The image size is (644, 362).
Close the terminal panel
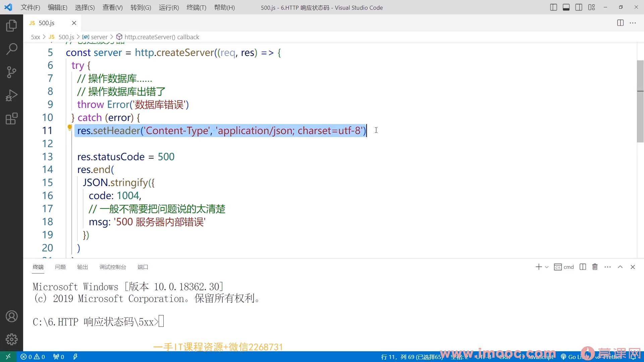pyautogui.click(x=633, y=267)
